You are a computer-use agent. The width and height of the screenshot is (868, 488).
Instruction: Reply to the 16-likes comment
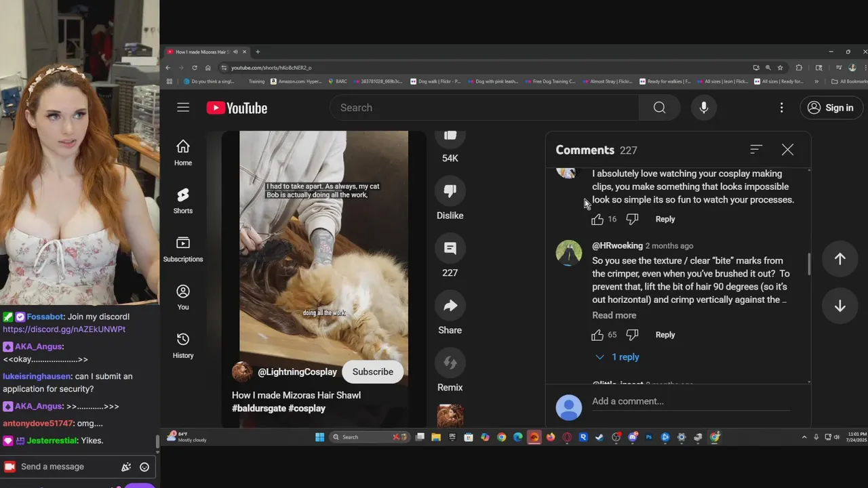665,219
